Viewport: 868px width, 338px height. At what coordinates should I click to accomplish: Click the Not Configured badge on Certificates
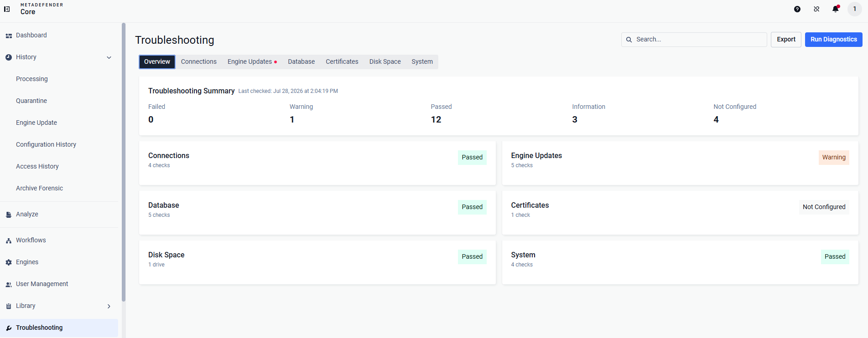[x=824, y=207]
